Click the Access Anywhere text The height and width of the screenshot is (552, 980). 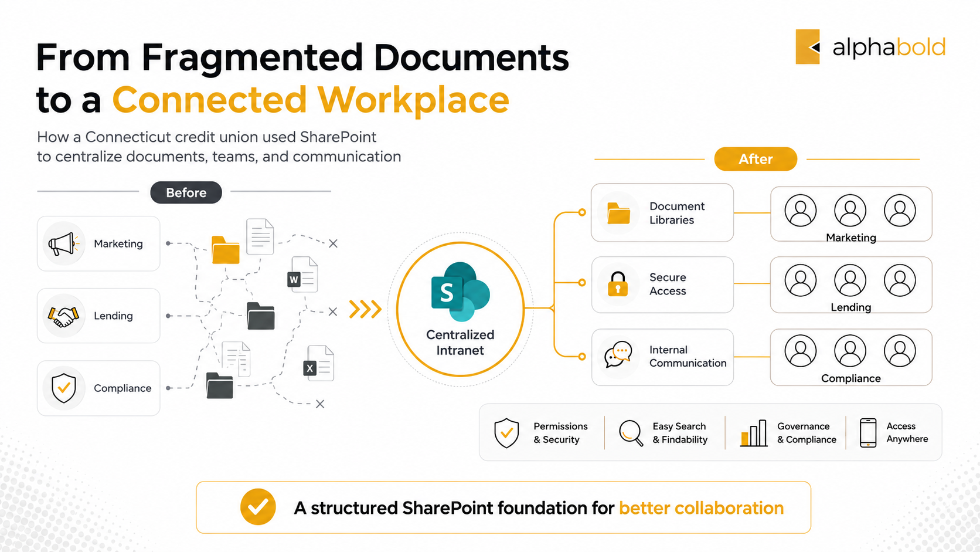[907, 432]
